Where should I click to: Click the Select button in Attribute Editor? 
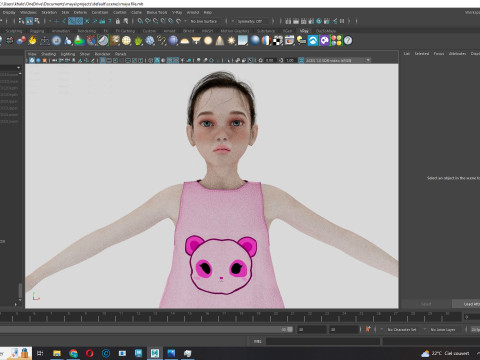[x=426, y=304]
